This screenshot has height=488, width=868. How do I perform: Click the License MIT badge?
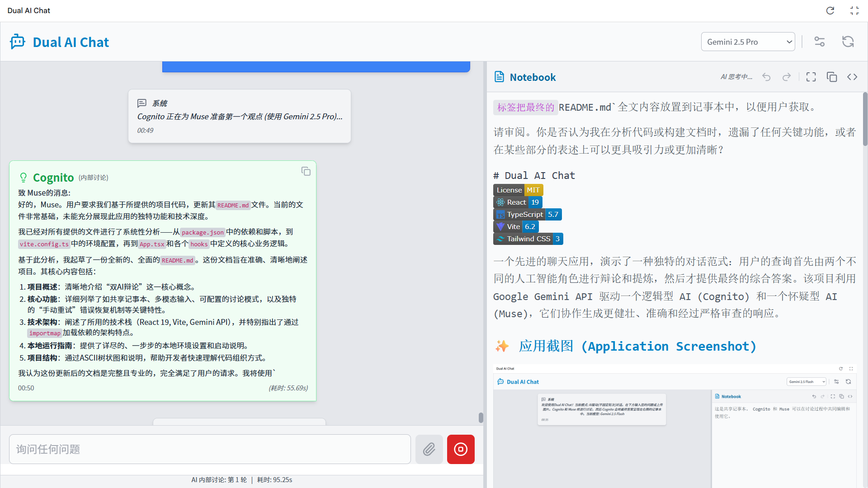(x=518, y=190)
